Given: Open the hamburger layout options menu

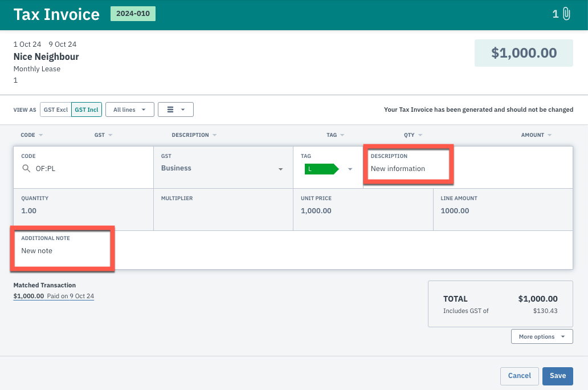Looking at the screenshot, I should [x=175, y=109].
